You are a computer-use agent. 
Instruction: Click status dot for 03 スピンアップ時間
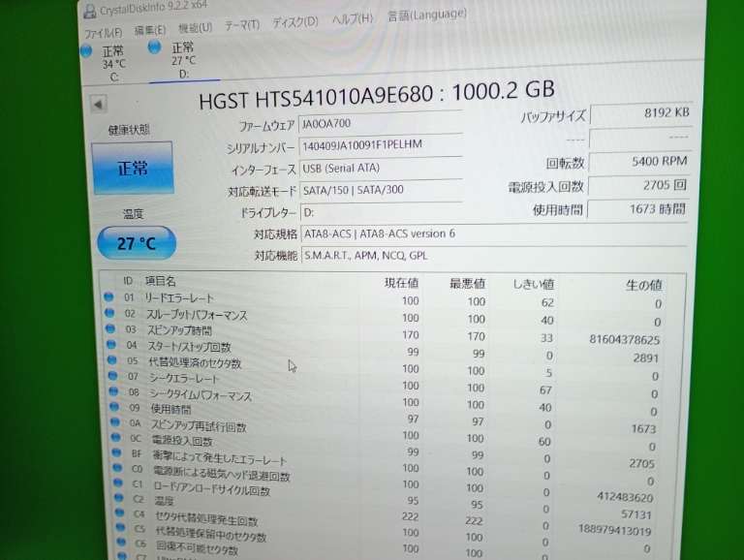tap(110, 327)
